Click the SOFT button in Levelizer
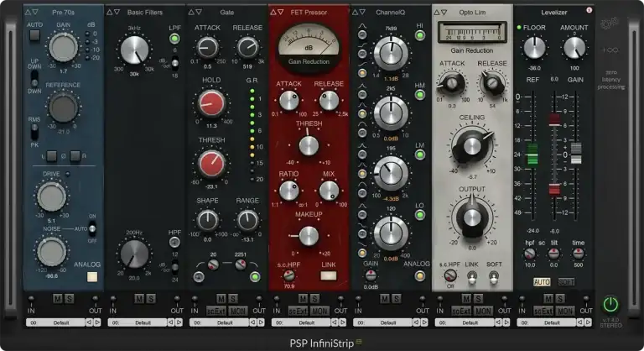 click(x=566, y=282)
